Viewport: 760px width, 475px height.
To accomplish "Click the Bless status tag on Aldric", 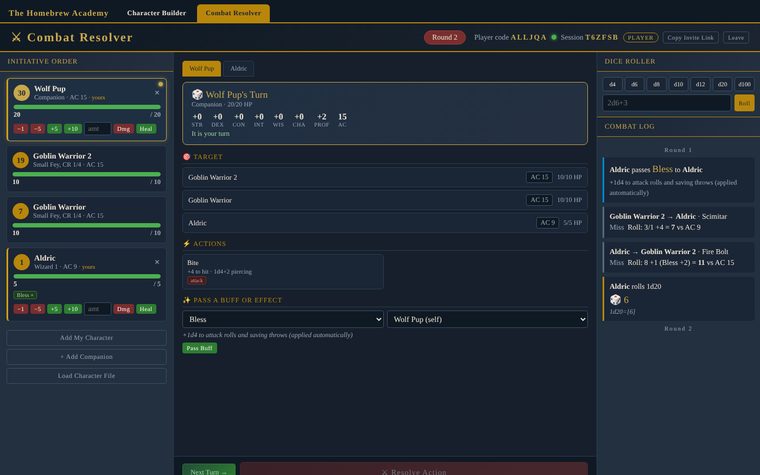I will click(x=25, y=295).
